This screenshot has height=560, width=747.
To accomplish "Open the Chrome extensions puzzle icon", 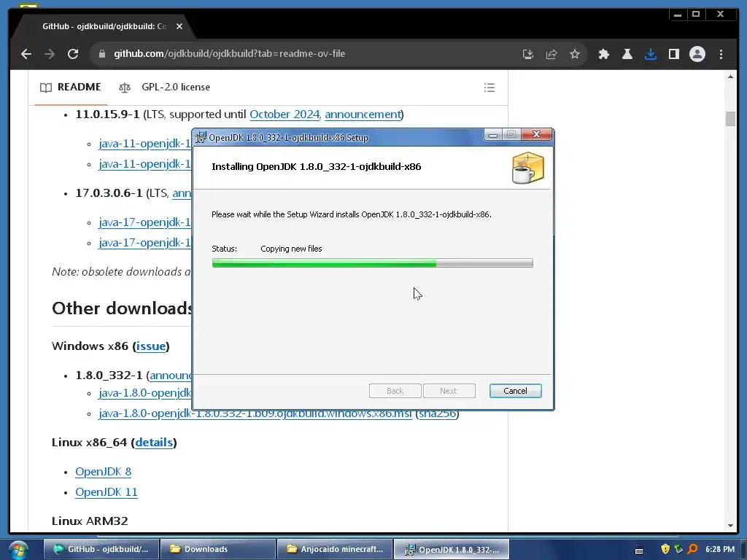I will tap(603, 54).
